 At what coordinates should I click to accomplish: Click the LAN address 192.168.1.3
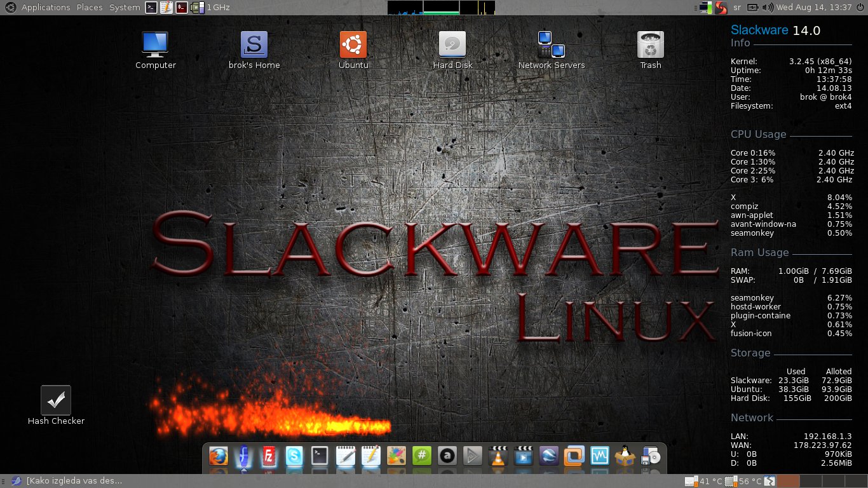click(x=827, y=437)
